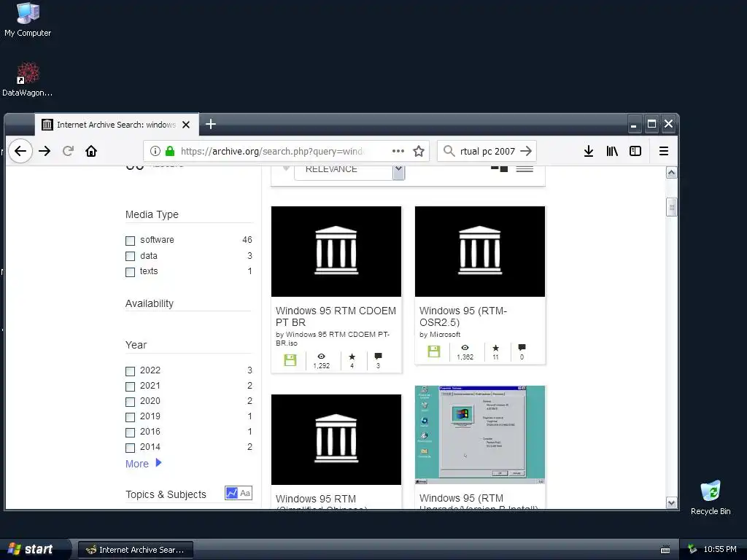Image resolution: width=747 pixels, height=560 pixels.
Task: Click Windows 95 (RTM-OSR2.5) thumbnail image
Action: click(480, 251)
